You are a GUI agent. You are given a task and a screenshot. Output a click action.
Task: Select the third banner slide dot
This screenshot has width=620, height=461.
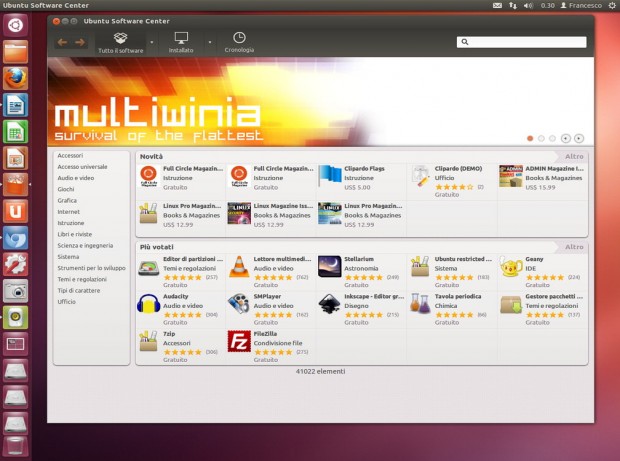click(552, 138)
